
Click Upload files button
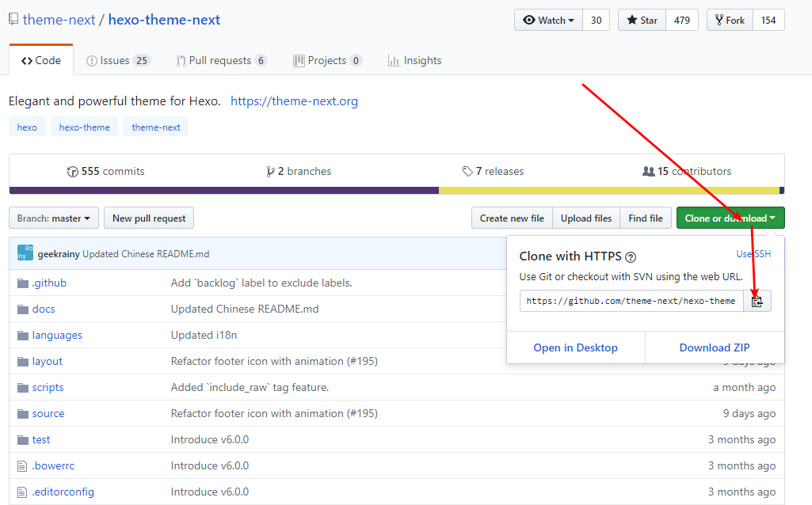pyautogui.click(x=586, y=218)
